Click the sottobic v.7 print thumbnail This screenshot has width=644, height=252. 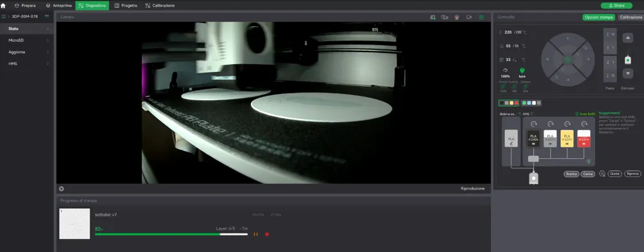74,224
